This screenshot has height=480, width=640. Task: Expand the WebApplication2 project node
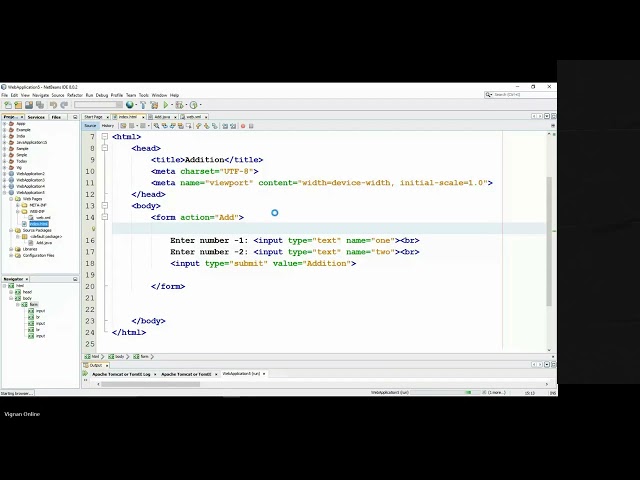click(5, 173)
